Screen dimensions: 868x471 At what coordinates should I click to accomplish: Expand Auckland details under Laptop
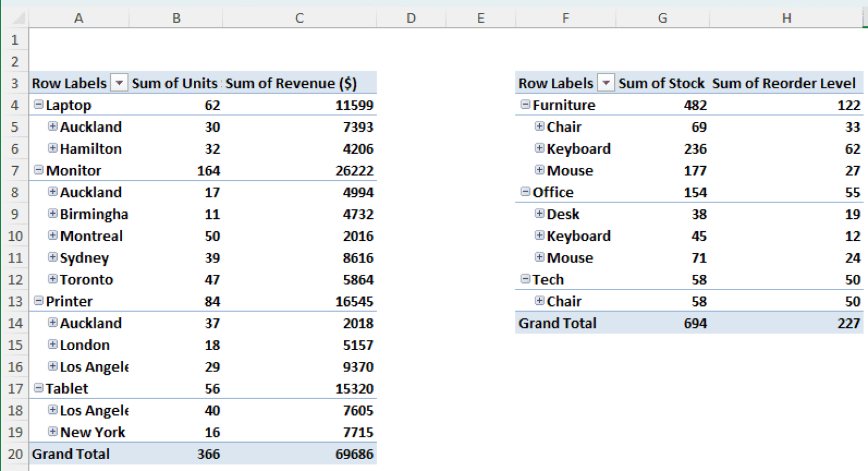pyautogui.click(x=52, y=127)
